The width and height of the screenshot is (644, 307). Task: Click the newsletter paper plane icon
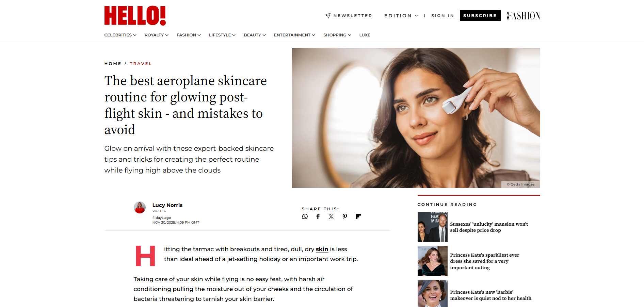(328, 16)
